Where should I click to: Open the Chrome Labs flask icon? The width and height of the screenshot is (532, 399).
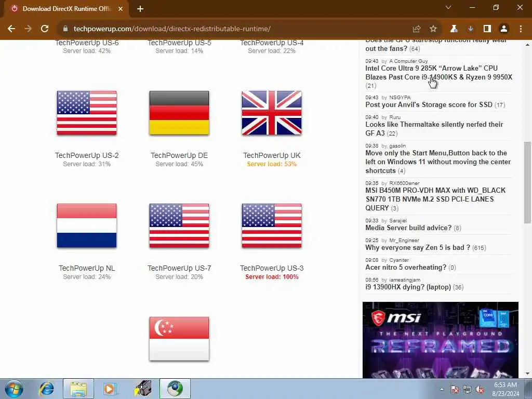[x=454, y=29]
